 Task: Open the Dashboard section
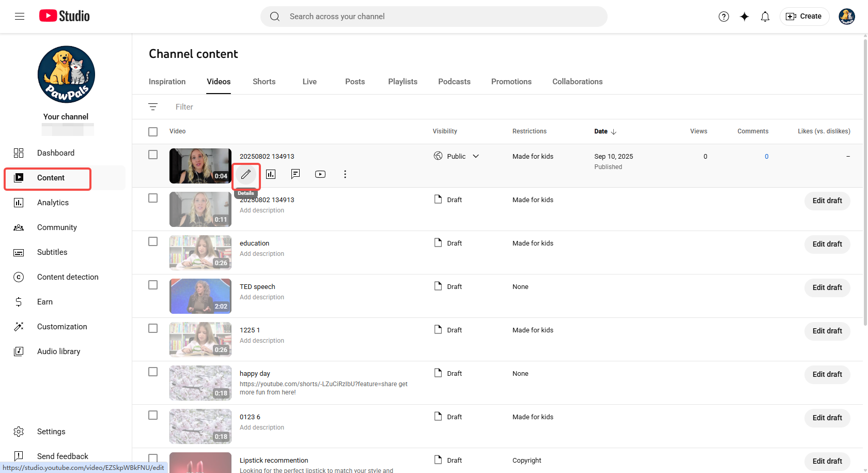click(x=55, y=152)
